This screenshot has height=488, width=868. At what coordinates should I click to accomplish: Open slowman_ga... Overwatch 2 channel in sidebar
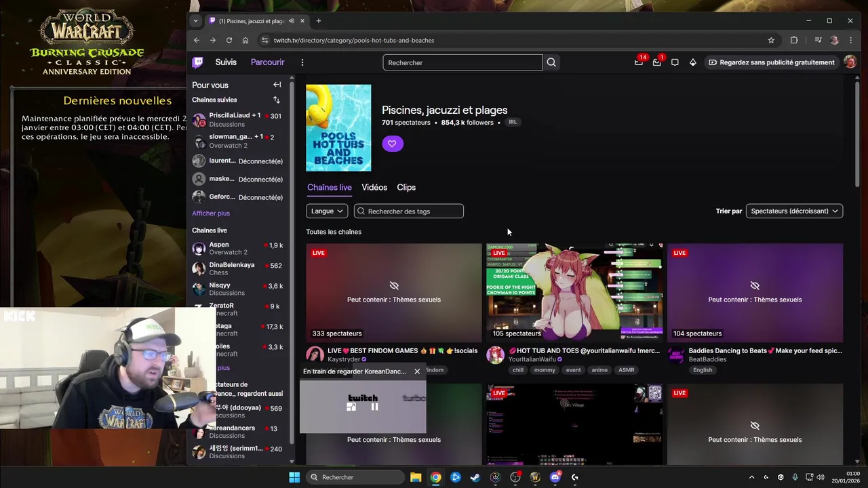(237, 141)
